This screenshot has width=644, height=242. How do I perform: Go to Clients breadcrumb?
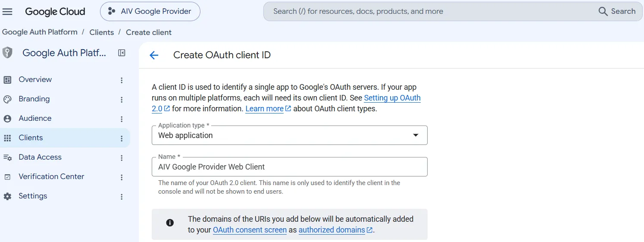tap(102, 32)
